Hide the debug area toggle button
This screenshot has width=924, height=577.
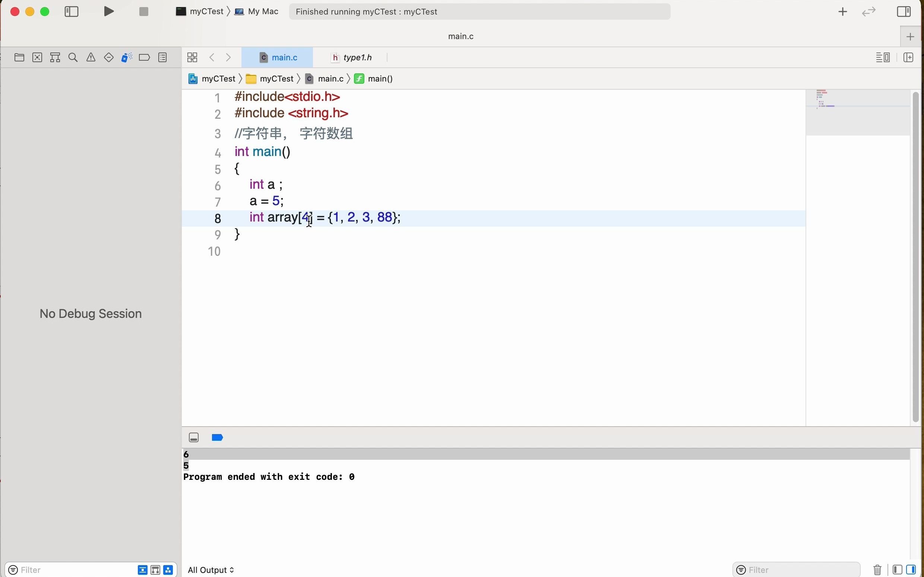pos(194,437)
